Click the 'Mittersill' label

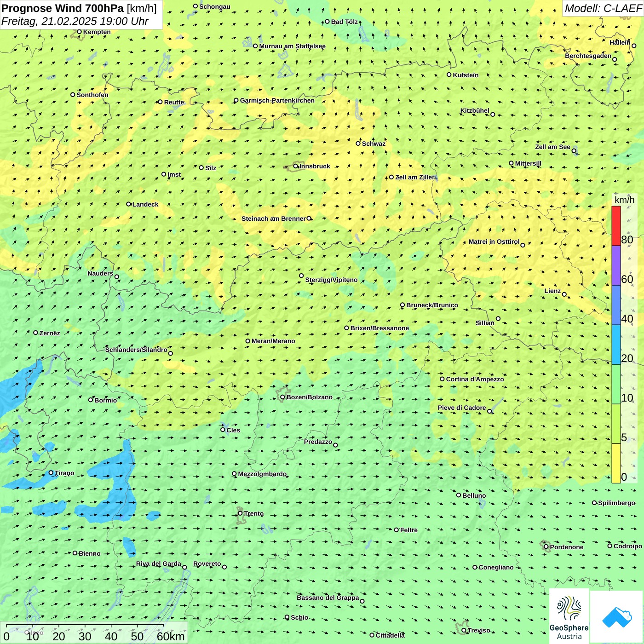click(x=528, y=163)
